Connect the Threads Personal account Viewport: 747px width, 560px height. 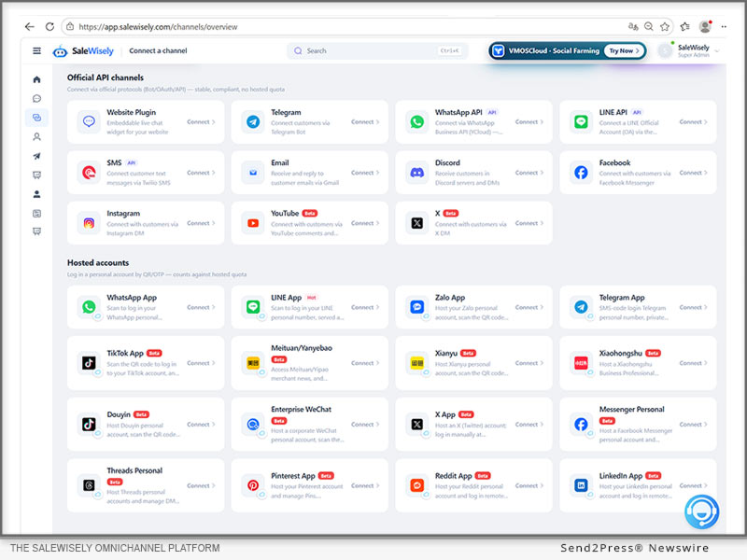[201, 485]
